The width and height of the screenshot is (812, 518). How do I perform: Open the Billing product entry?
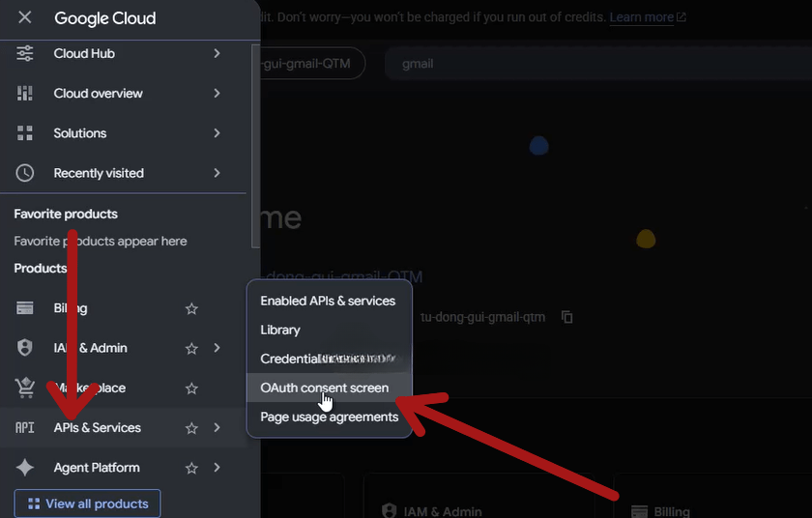[x=123, y=308]
